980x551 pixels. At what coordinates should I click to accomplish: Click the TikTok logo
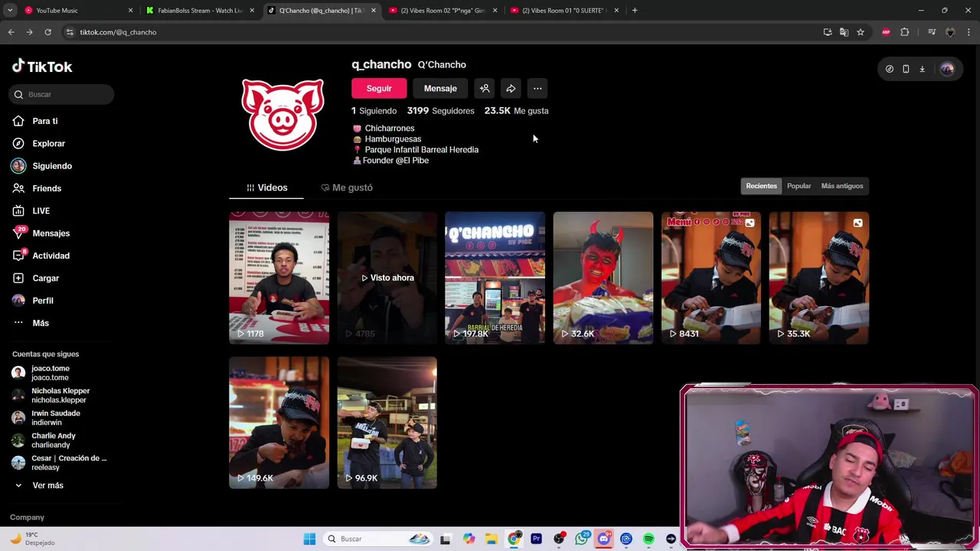42,67
